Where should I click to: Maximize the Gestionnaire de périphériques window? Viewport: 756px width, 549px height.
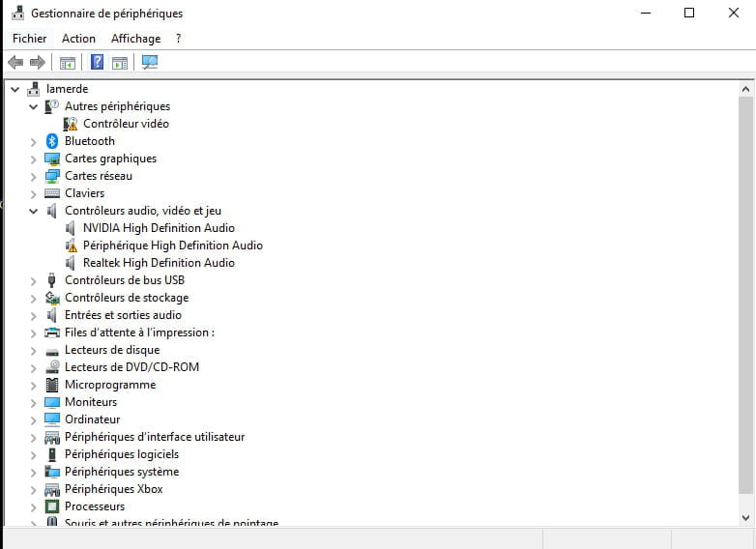pyautogui.click(x=689, y=13)
